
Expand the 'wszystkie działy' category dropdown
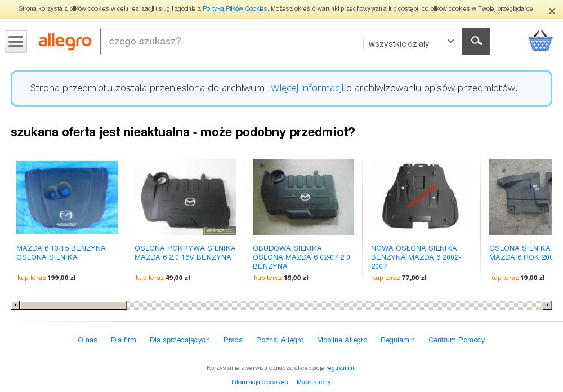(x=412, y=43)
